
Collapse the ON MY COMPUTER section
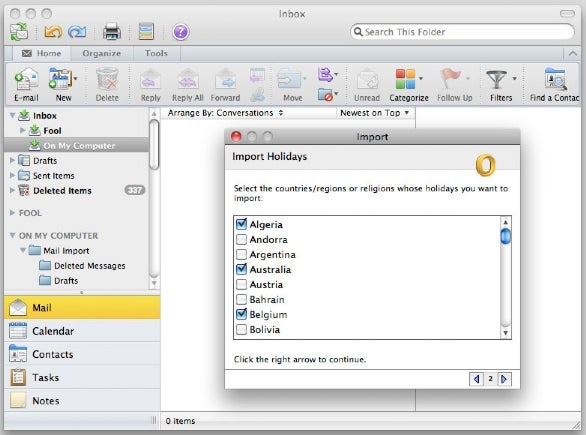pos(12,235)
